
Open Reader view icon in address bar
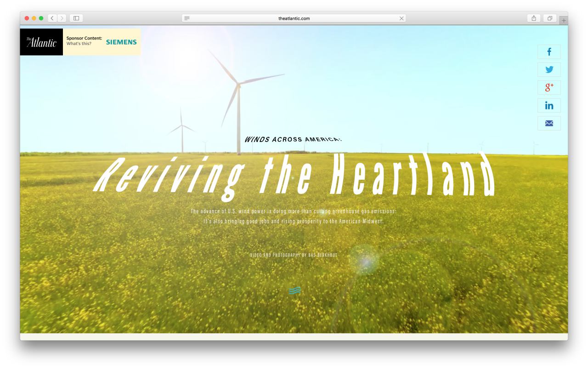(x=187, y=18)
